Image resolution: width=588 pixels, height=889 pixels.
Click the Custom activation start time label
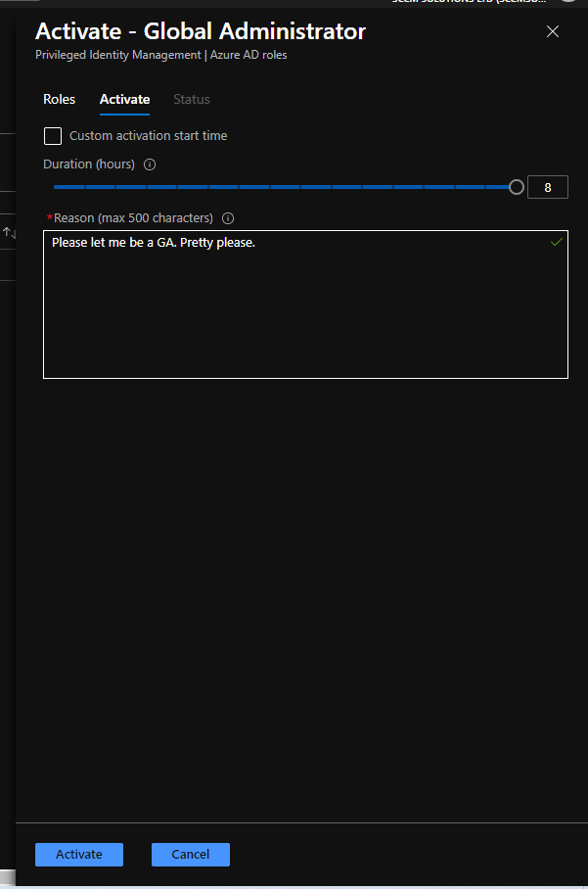pos(148,136)
